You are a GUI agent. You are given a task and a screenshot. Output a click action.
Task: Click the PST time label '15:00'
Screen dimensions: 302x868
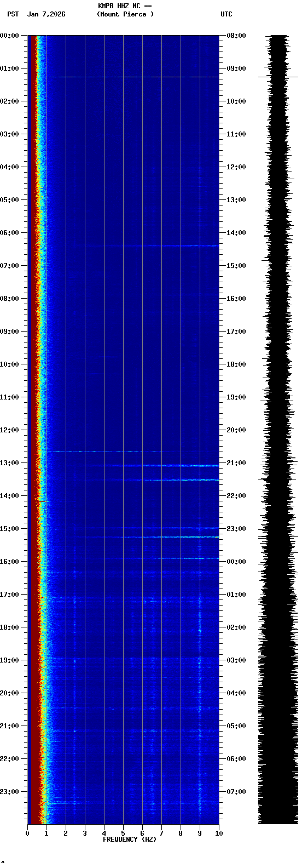coord(9,529)
